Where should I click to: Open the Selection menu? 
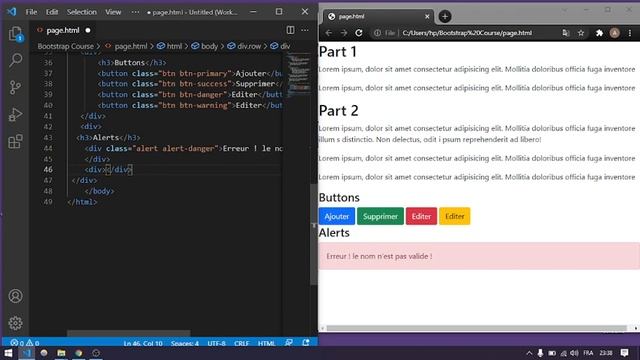click(82, 12)
